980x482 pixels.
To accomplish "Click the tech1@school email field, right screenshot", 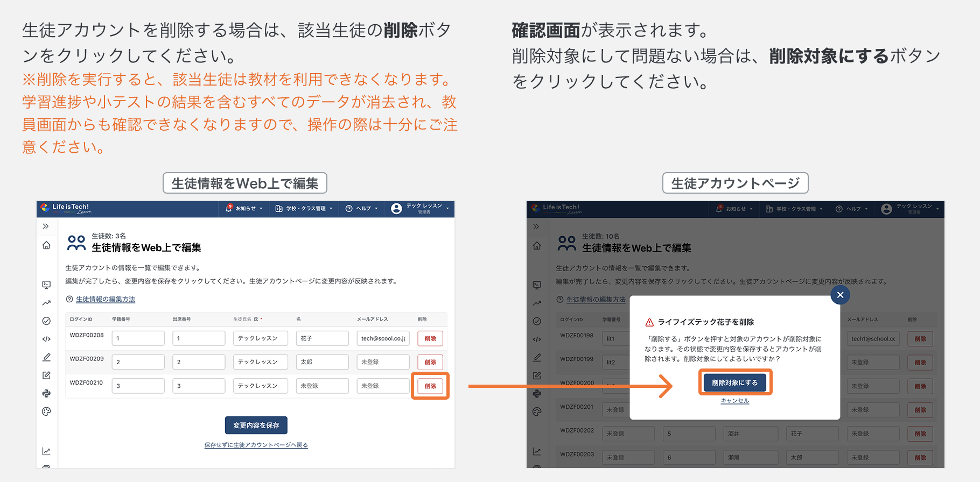I will pyautogui.click(x=873, y=339).
